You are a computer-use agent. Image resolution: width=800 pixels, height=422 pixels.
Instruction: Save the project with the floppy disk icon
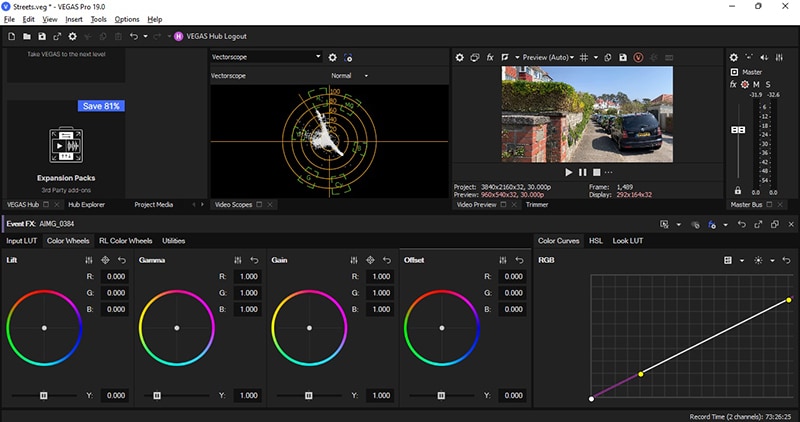coord(42,37)
